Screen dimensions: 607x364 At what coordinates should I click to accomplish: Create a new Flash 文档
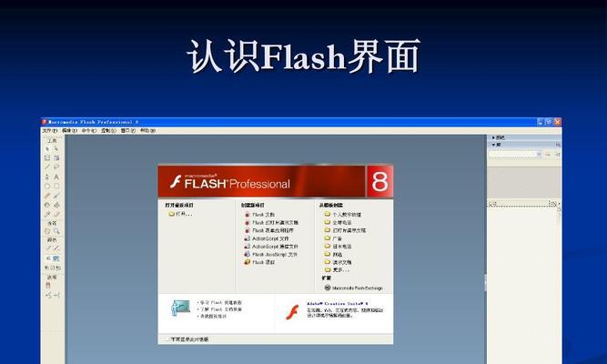(x=259, y=215)
